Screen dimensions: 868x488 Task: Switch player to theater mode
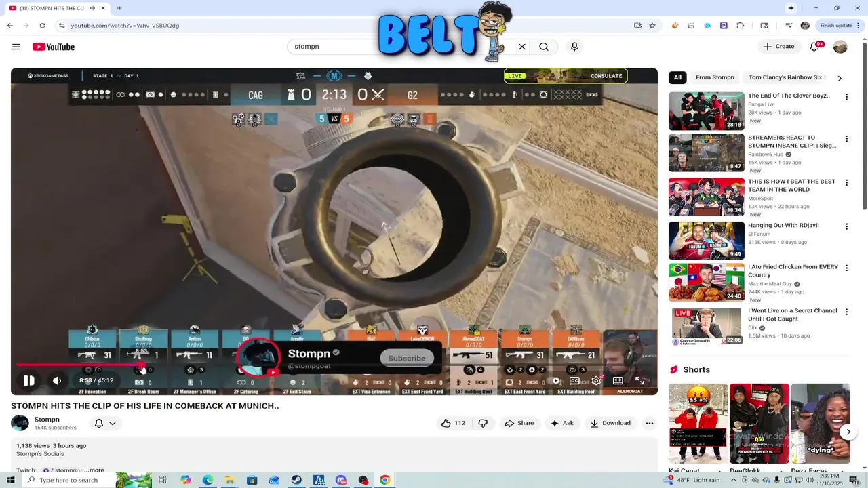pyautogui.click(x=618, y=381)
